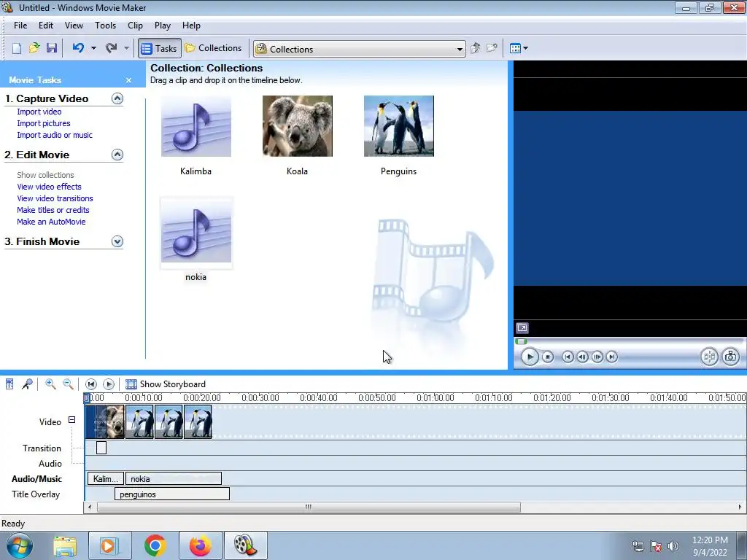Open the File menu
The width and height of the screenshot is (747, 560).
[20, 26]
